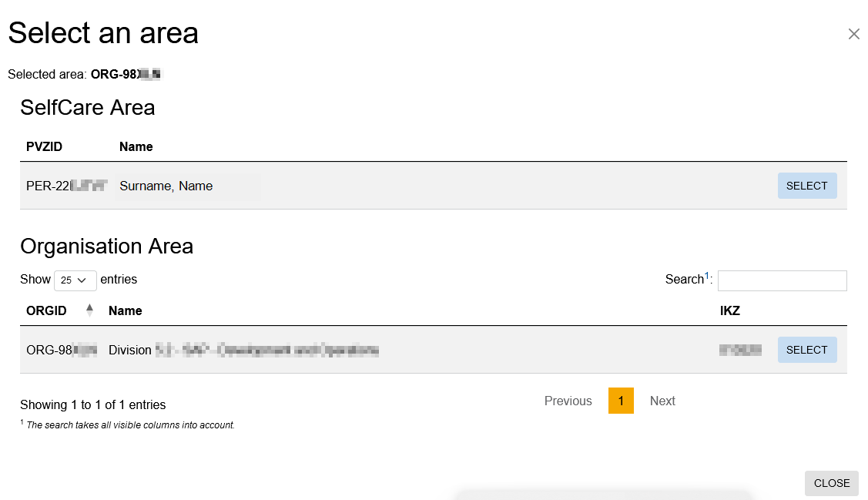Sort the Organisation table by Name header

[x=126, y=310]
